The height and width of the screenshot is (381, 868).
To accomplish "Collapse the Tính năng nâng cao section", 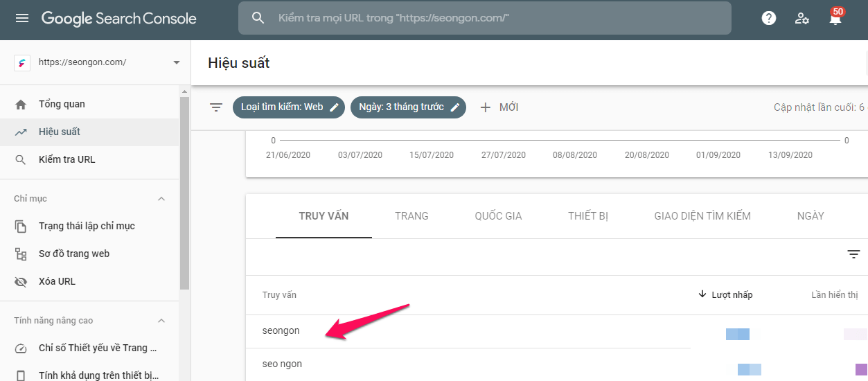I will tap(161, 321).
